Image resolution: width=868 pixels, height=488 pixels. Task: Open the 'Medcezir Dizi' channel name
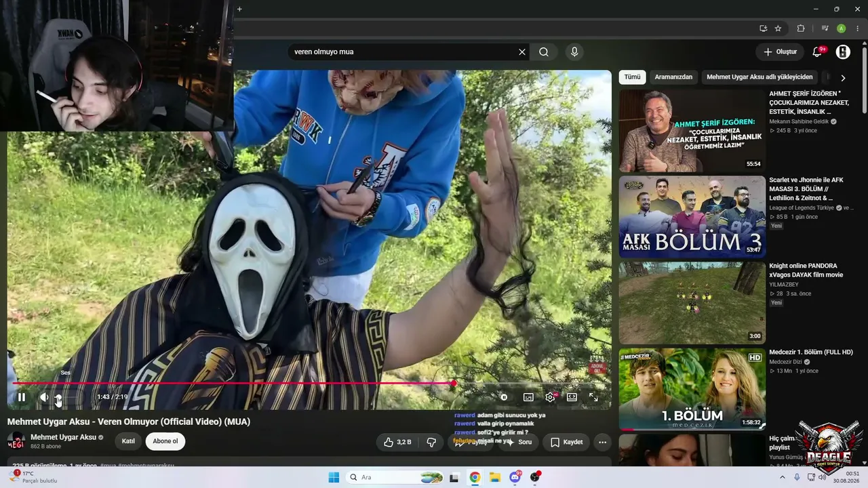[786, 362]
